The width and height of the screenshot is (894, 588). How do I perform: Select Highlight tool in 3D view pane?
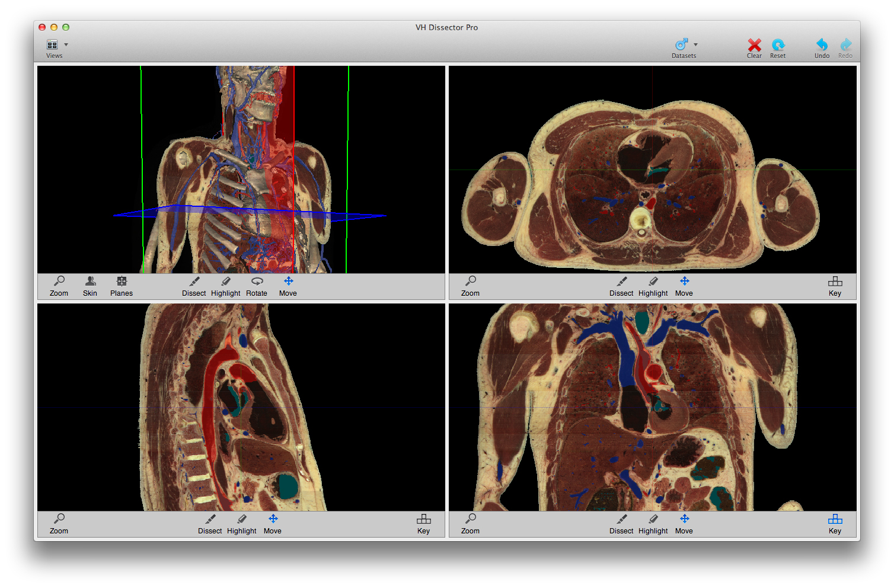point(226,286)
